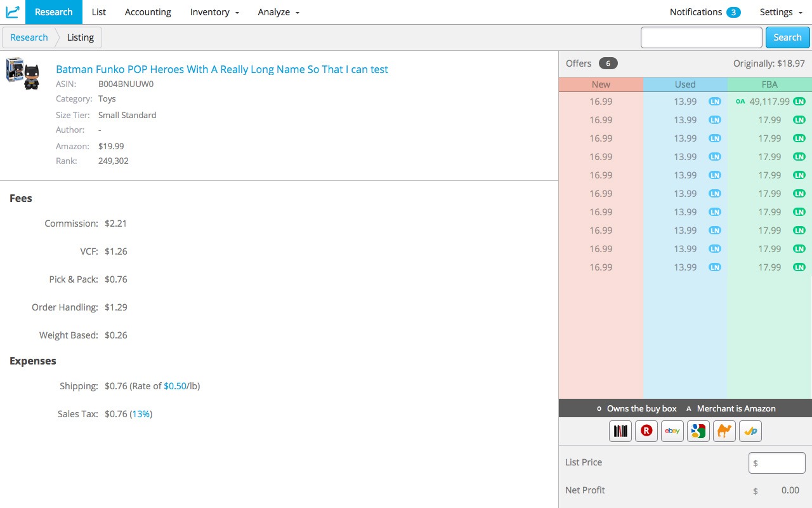This screenshot has width=812, height=508.
Task: Open the eBay lookup icon
Action: coord(672,431)
